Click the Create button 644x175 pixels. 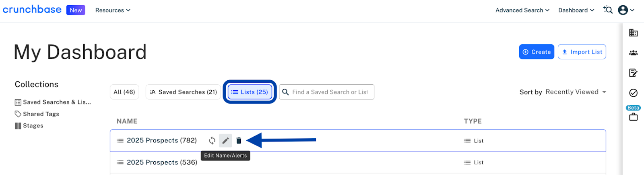tap(537, 52)
